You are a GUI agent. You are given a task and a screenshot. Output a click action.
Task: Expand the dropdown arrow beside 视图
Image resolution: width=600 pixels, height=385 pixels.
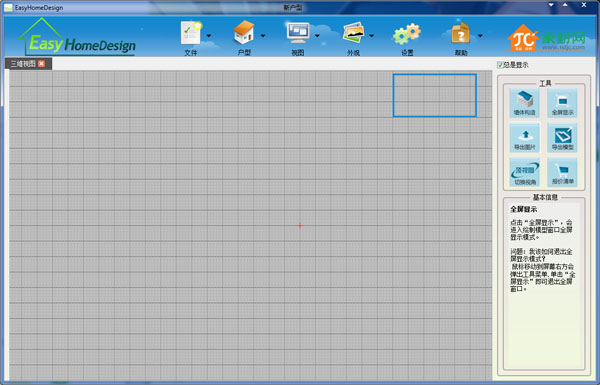tap(317, 36)
